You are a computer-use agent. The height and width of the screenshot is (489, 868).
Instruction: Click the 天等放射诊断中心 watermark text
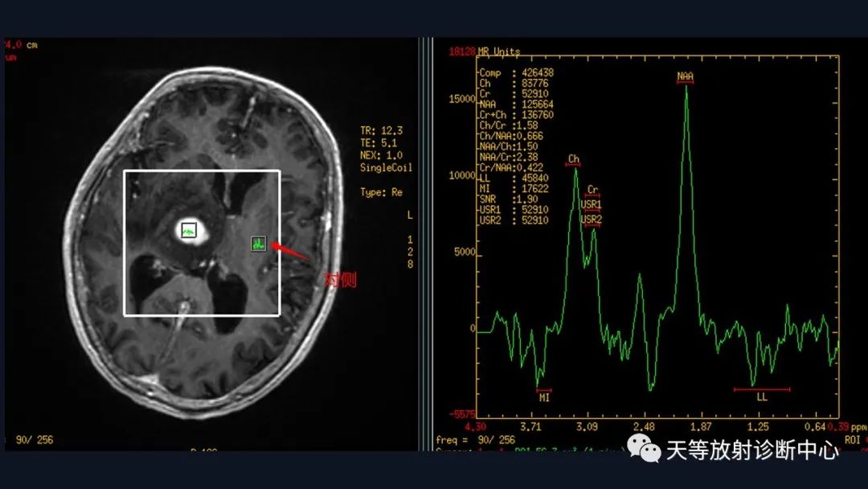[x=752, y=450]
